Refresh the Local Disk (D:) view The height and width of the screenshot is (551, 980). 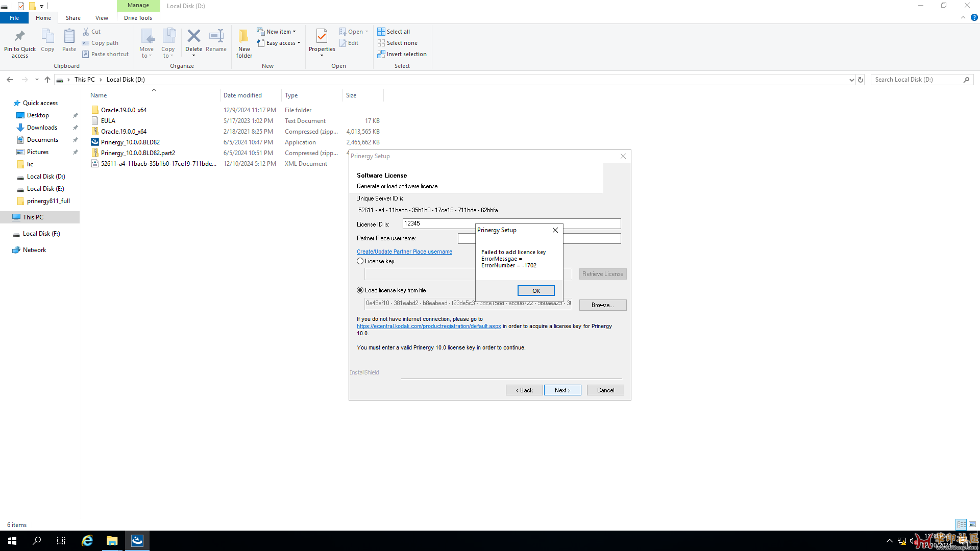(x=861, y=80)
